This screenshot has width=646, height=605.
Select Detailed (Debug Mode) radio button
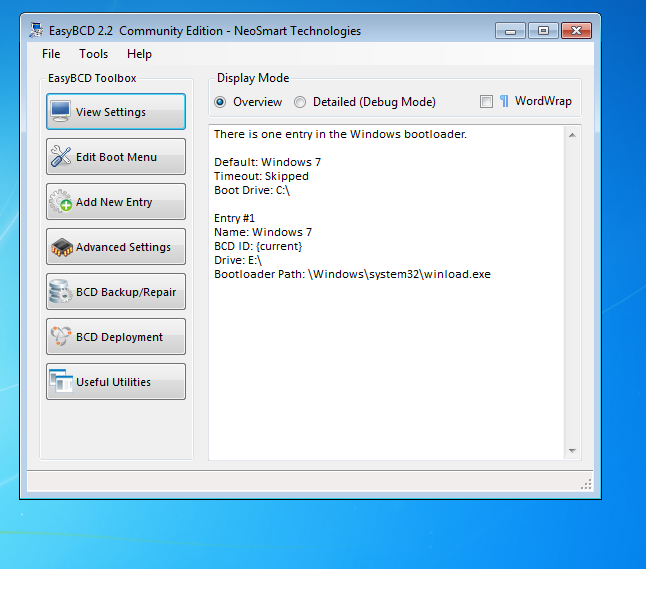pos(300,102)
